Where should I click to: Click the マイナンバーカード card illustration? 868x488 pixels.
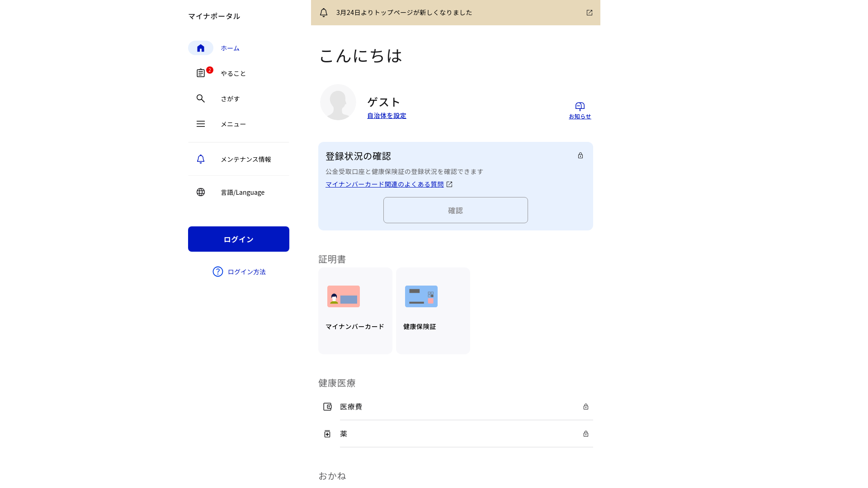click(344, 296)
